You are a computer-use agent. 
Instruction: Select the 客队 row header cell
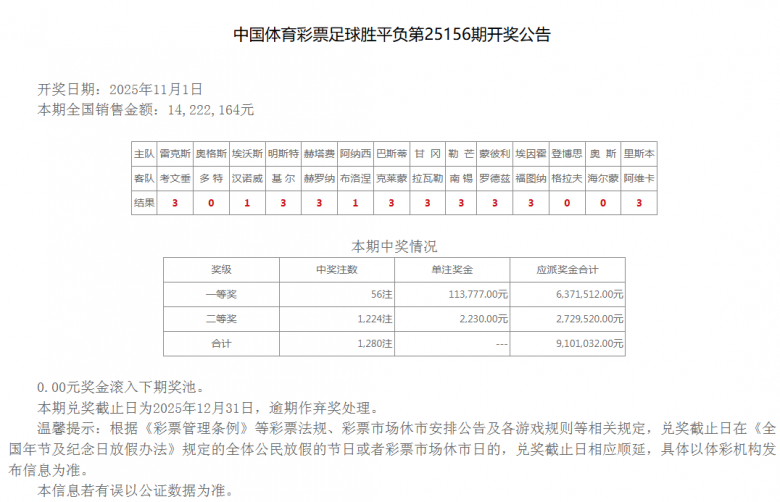click(x=144, y=178)
